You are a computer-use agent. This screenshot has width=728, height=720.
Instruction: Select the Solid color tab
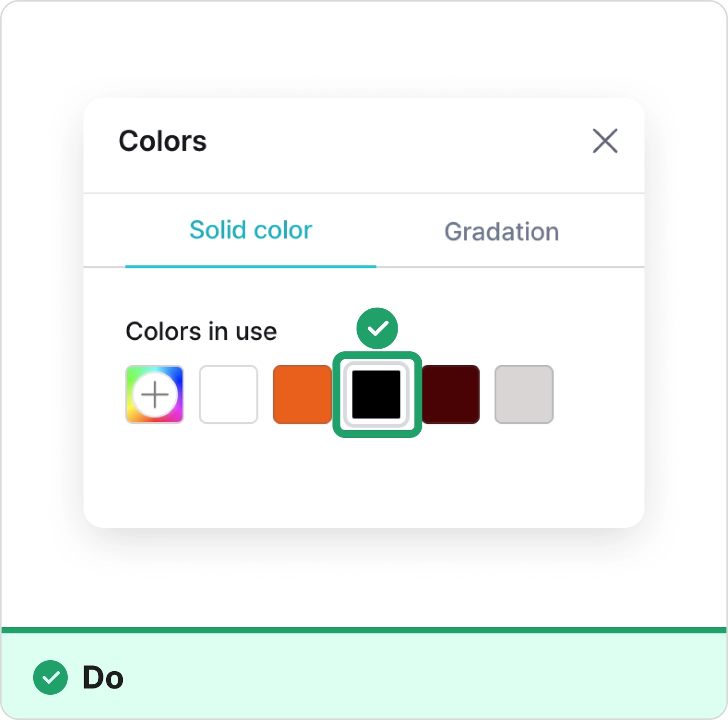(x=251, y=230)
